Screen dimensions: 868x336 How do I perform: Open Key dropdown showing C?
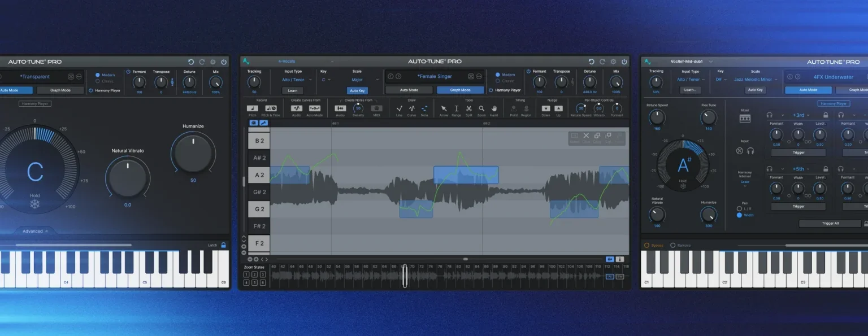click(325, 80)
